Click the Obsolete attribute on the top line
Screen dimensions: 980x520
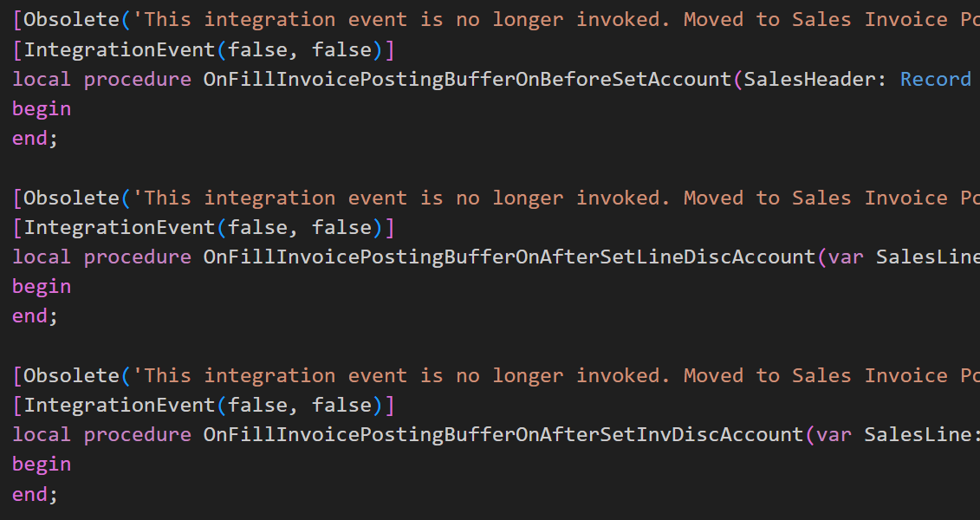(71, 19)
